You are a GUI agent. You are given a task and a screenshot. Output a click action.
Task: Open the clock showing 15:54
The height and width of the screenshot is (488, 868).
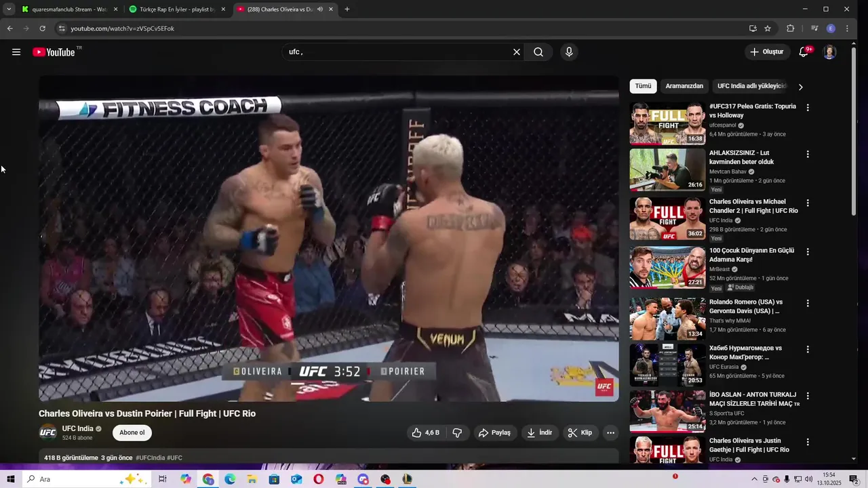[829, 479]
